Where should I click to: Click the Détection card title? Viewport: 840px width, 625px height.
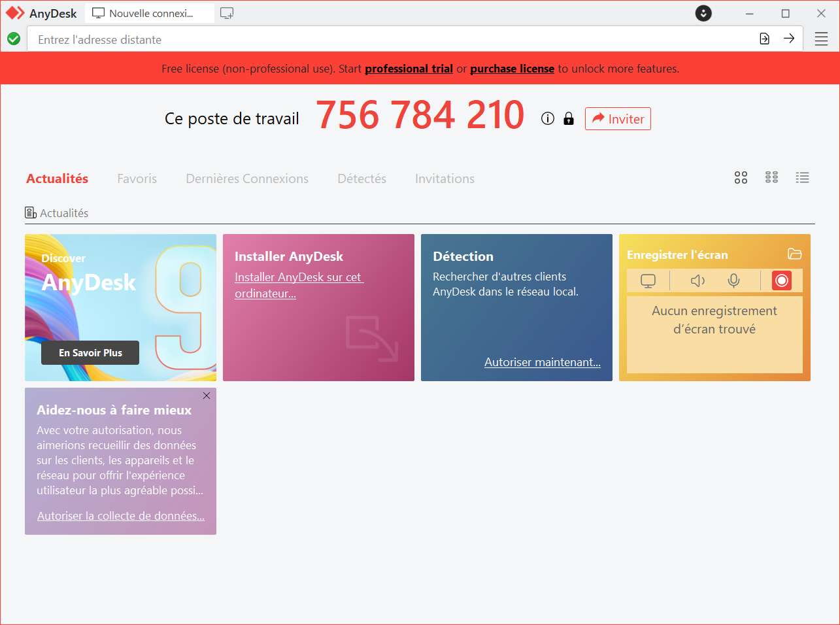pos(463,256)
